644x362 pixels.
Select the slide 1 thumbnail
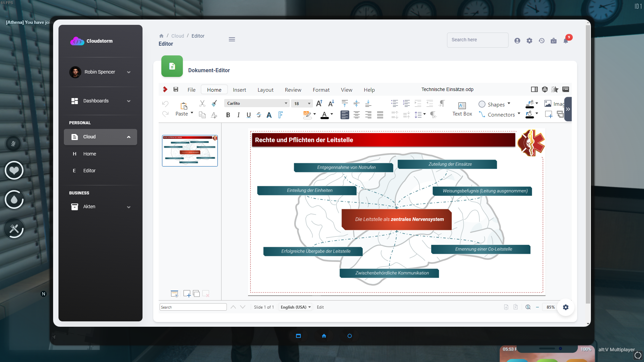click(x=190, y=151)
